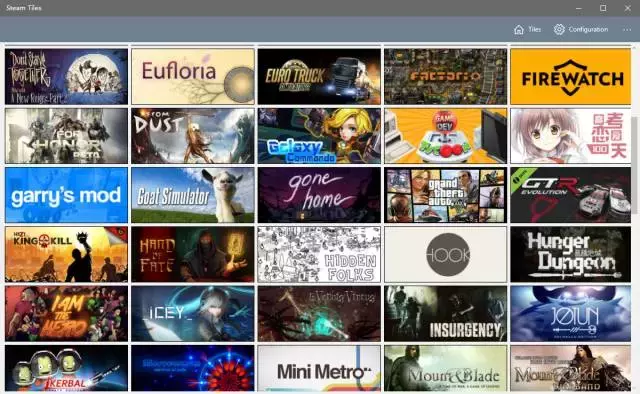Click the Mini Metro tile
This screenshot has width=640, height=394.
(x=319, y=368)
